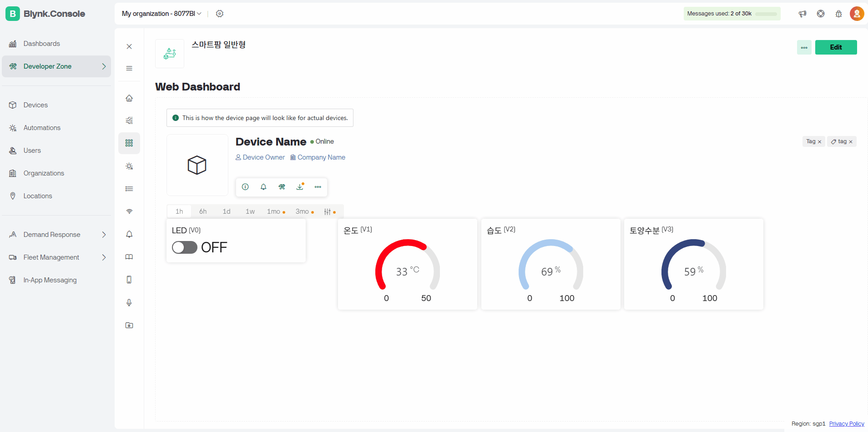Open the help lifebuoy icon
Screen dimensions: 868x432
coord(821,14)
